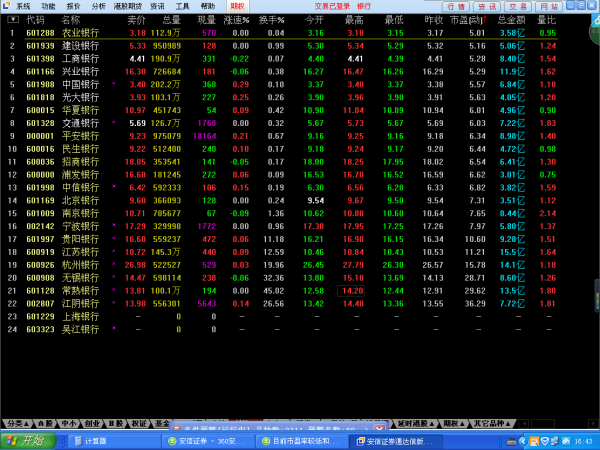The width and height of the screenshot is (600, 450).
Task: Click the boxed 14.20 high price cell
Action: [x=351, y=291]
